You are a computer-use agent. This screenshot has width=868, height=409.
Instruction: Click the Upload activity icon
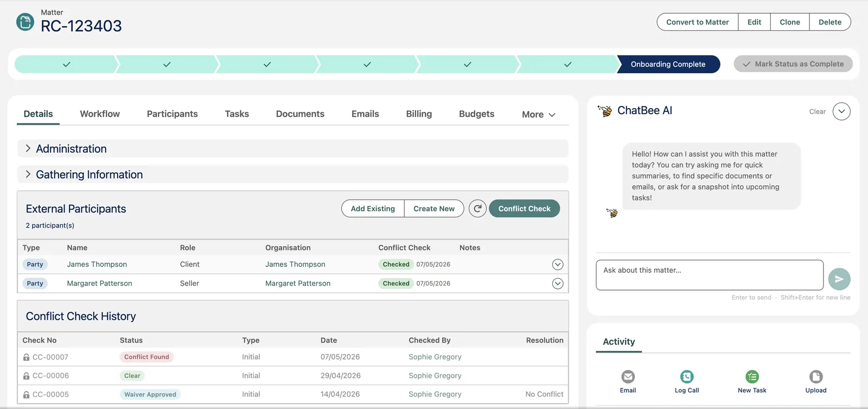pos(816,376)
